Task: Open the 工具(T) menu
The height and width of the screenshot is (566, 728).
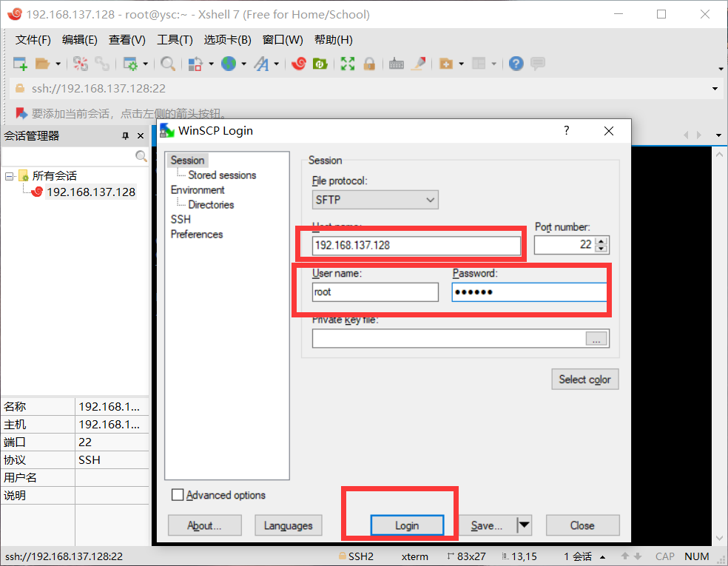Action: [x=175, y=40]
